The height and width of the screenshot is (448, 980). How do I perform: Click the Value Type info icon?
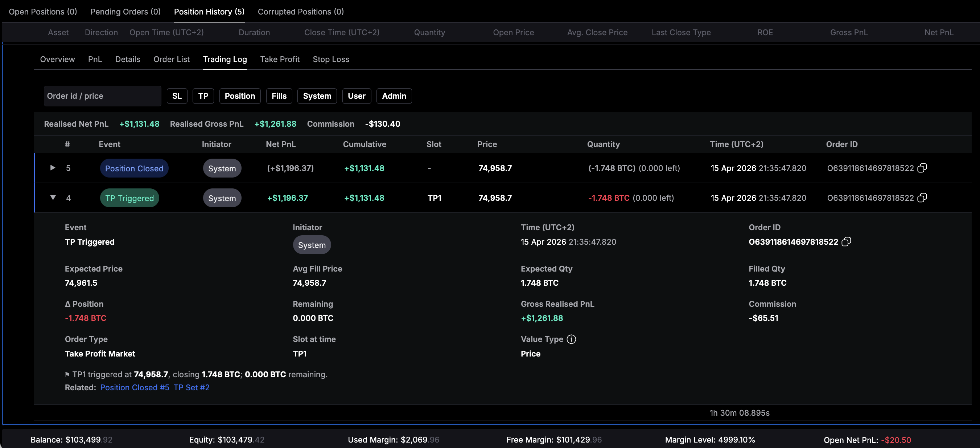click(x=571, y=339)
